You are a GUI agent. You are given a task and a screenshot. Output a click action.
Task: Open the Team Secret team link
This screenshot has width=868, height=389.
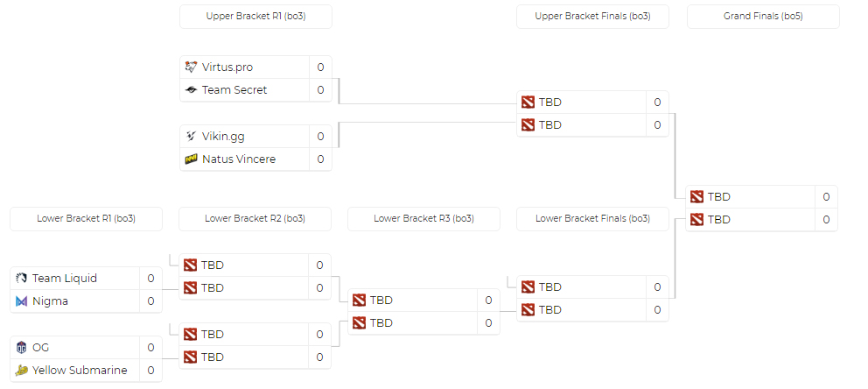pos(234,90)
